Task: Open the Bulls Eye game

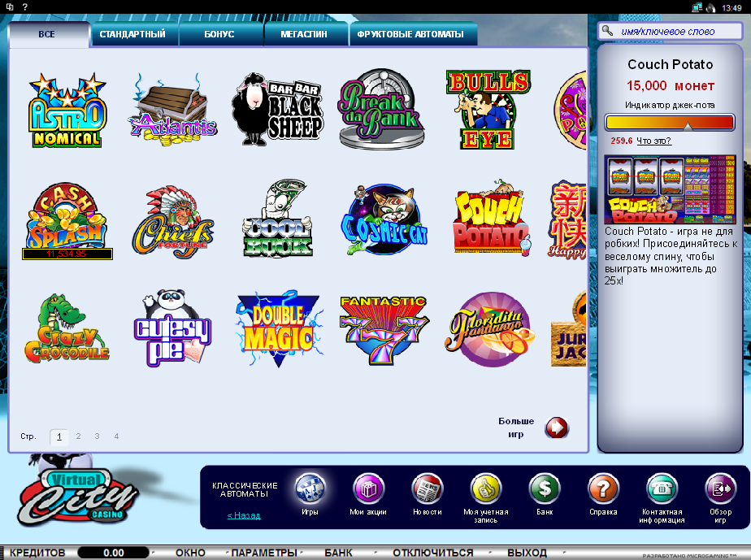Action: pos(488,111)
